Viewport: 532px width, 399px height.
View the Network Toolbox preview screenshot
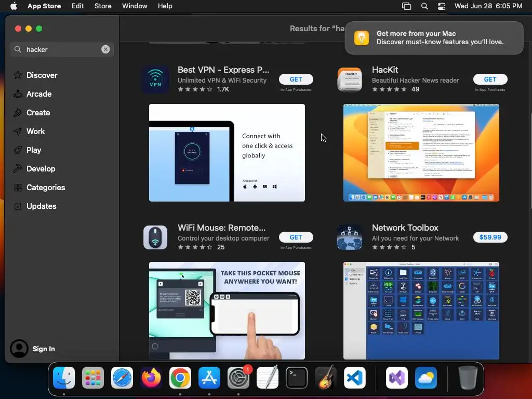point(421,311)
